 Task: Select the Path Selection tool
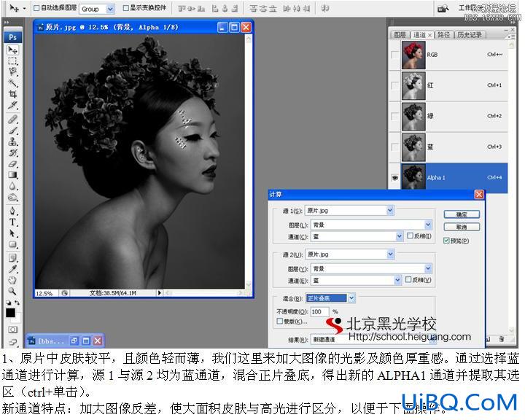tap(12, 233)
